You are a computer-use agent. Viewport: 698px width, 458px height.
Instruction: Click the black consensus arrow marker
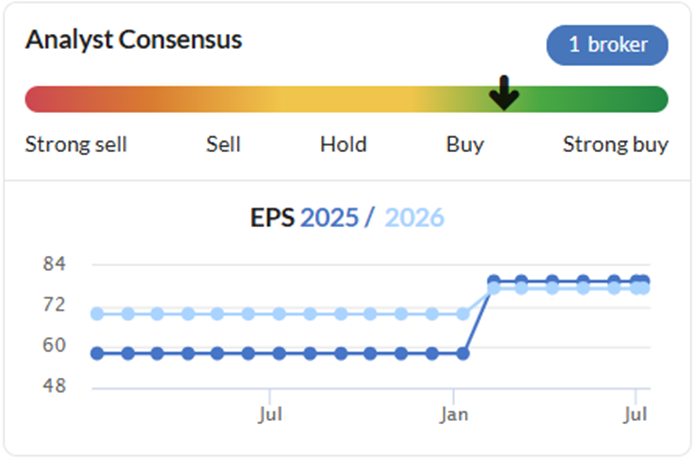coord(504,93)
